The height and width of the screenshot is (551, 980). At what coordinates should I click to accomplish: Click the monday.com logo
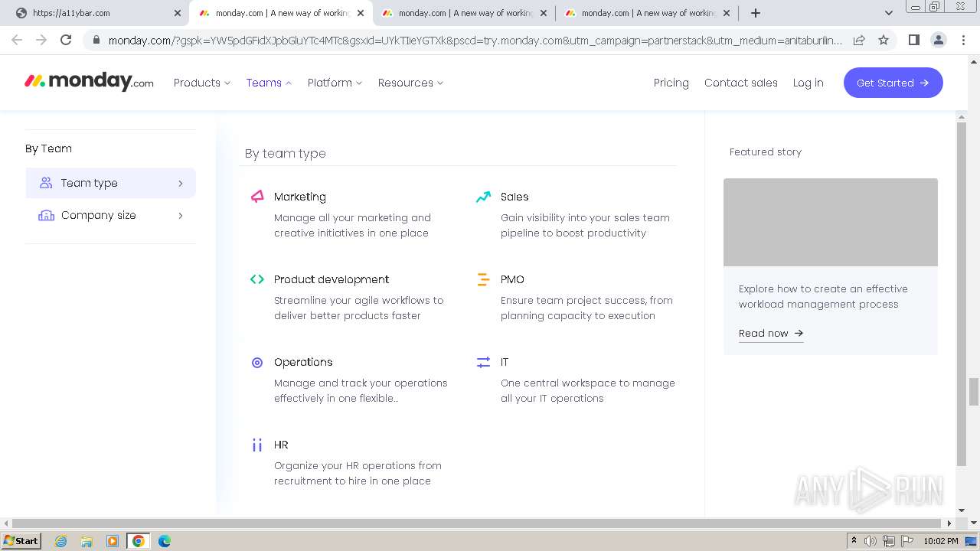tap(89, 82)
